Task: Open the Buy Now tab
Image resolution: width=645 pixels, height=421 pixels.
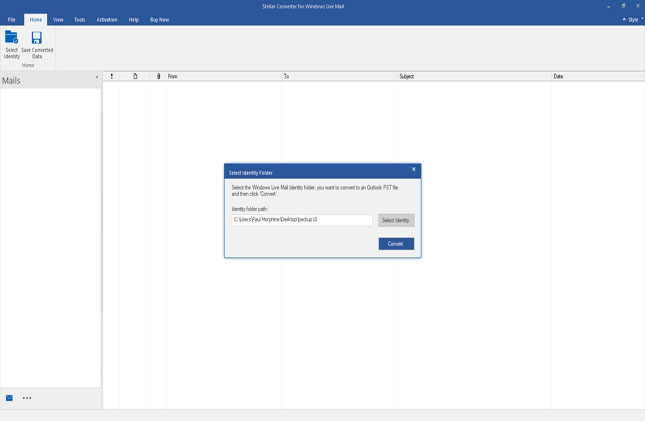Action: click(x=160, y=20)
